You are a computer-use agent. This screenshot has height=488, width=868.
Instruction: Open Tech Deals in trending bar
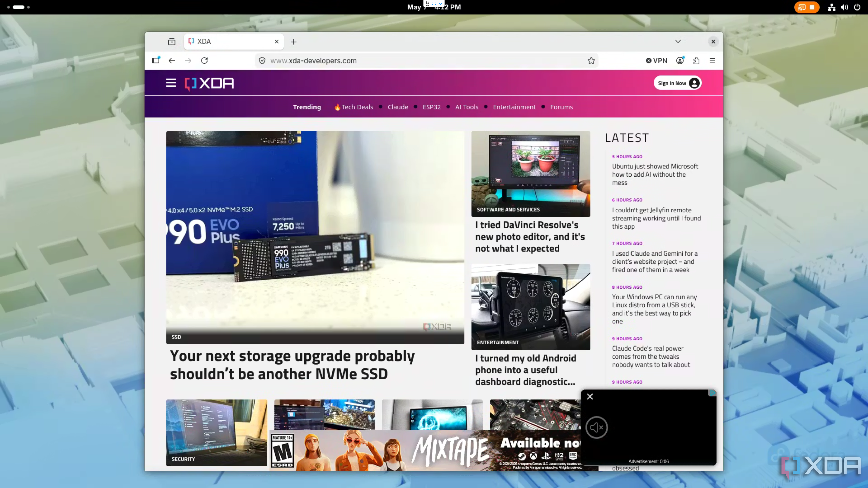353,107
